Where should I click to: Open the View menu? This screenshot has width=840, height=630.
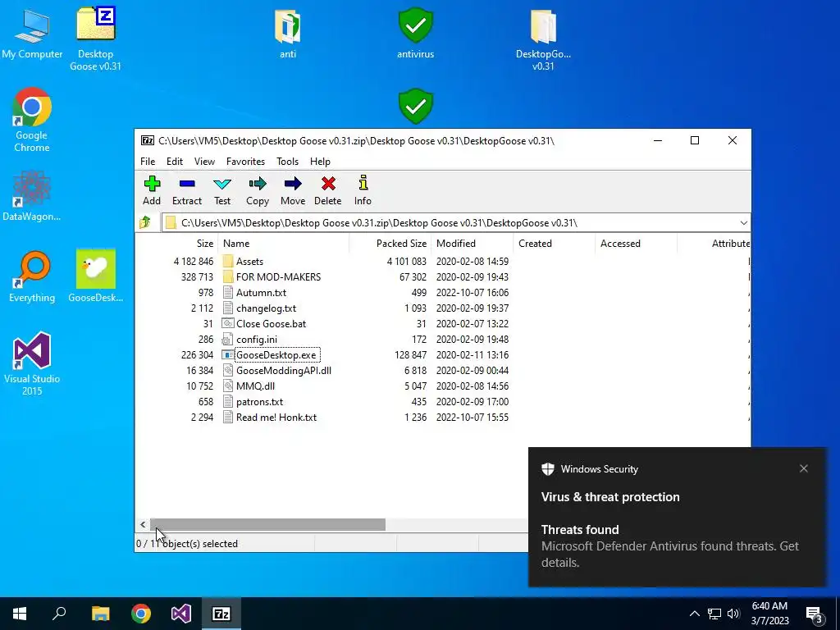[x=204, y=162]
